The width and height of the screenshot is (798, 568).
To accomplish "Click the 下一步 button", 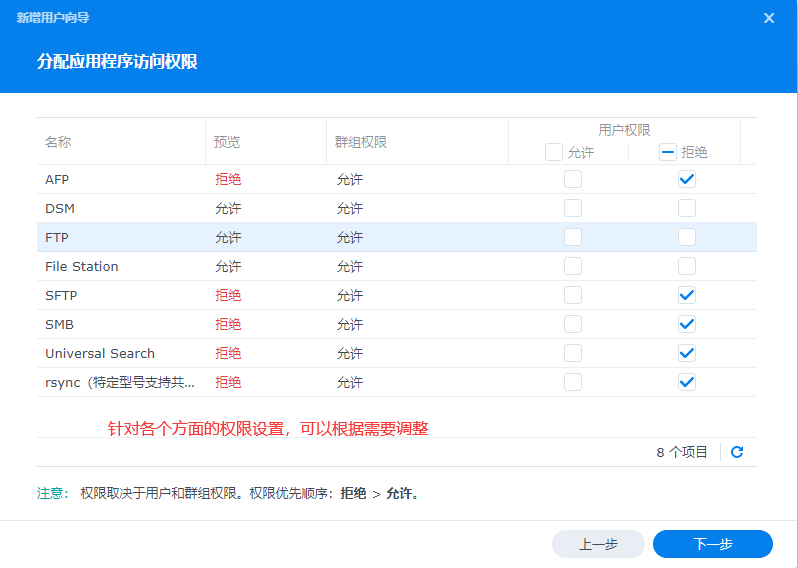I will (712, 544).
